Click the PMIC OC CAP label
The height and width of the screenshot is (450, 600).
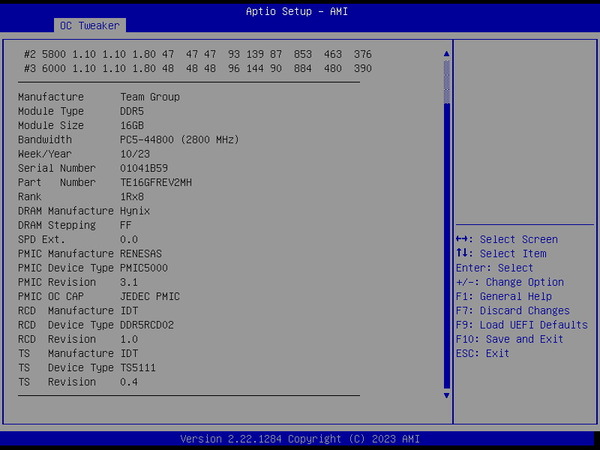[x=51, y=297]
